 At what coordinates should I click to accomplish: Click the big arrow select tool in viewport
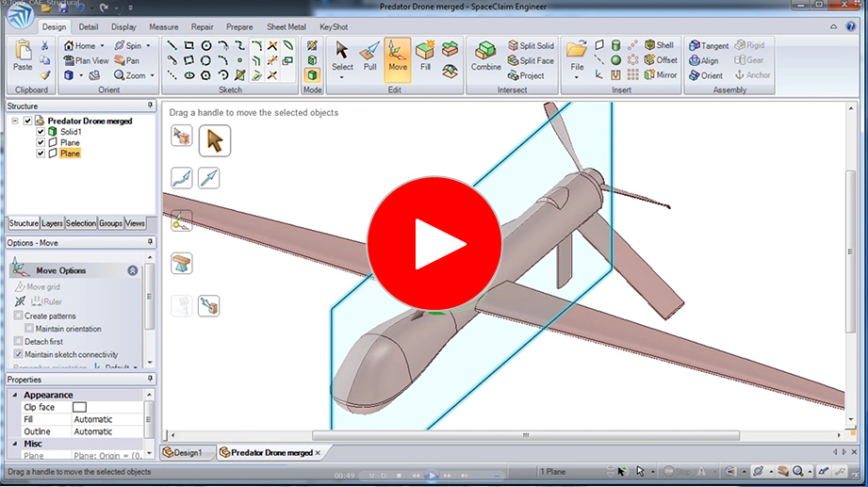(x=215, y=141)
